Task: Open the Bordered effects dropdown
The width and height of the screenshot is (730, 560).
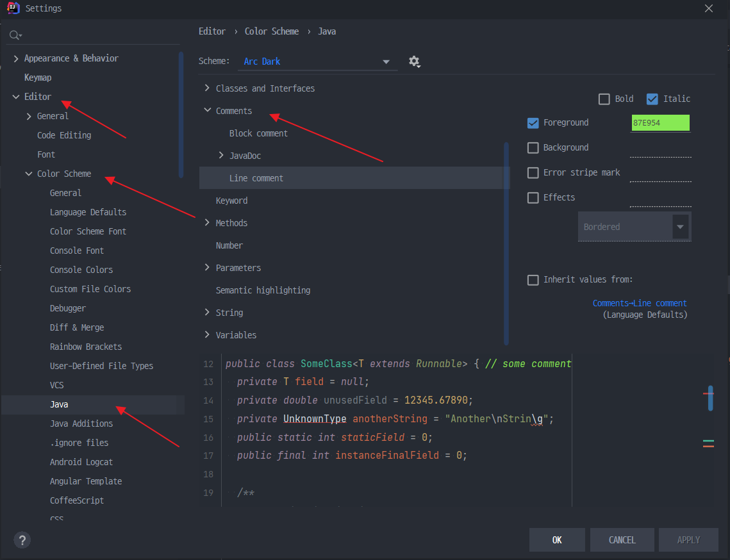Action: click(x=635, y=227)
